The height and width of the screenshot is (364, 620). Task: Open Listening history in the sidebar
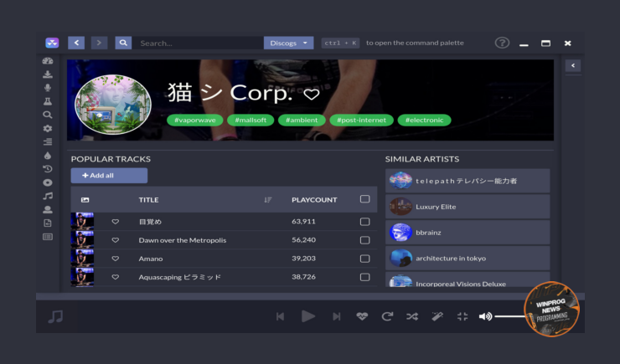click(x=48, y=168)
